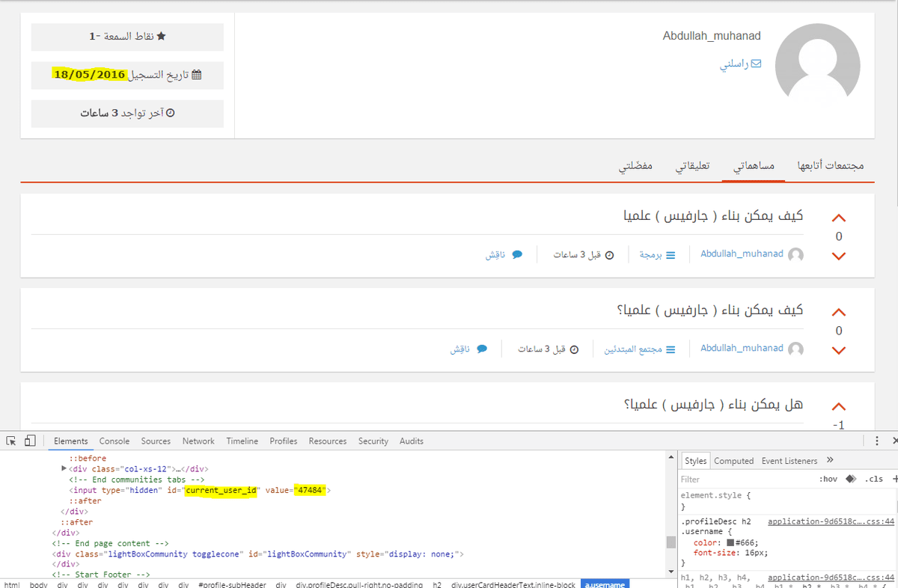Expand the col-xs-12 div node
898x588 pixels.
click(64, 468)
